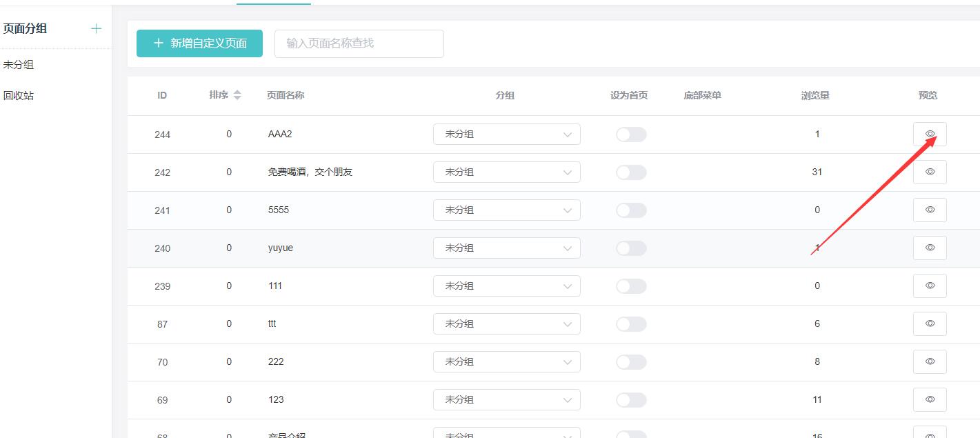Open 回收站 in the sidebar
Image resolution: width=980 pixels, height=438 pixels.
click(x=19, y=96)
